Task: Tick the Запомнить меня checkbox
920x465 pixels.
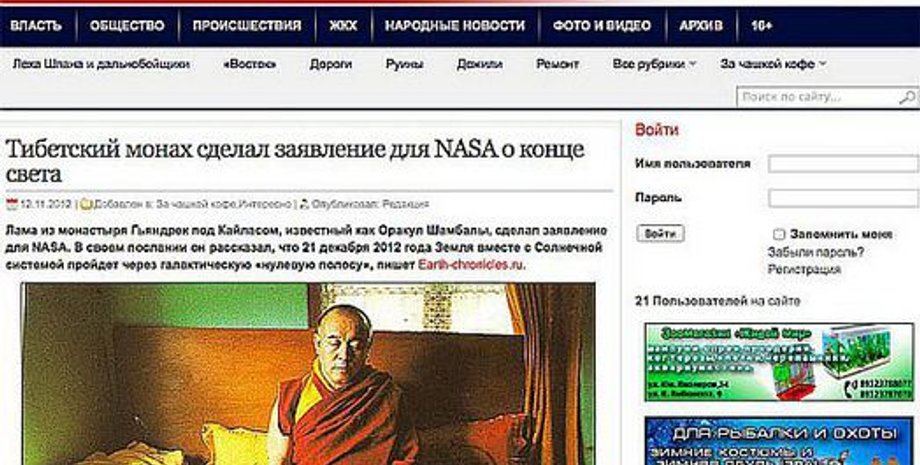Action: click(x=779, y=235)
